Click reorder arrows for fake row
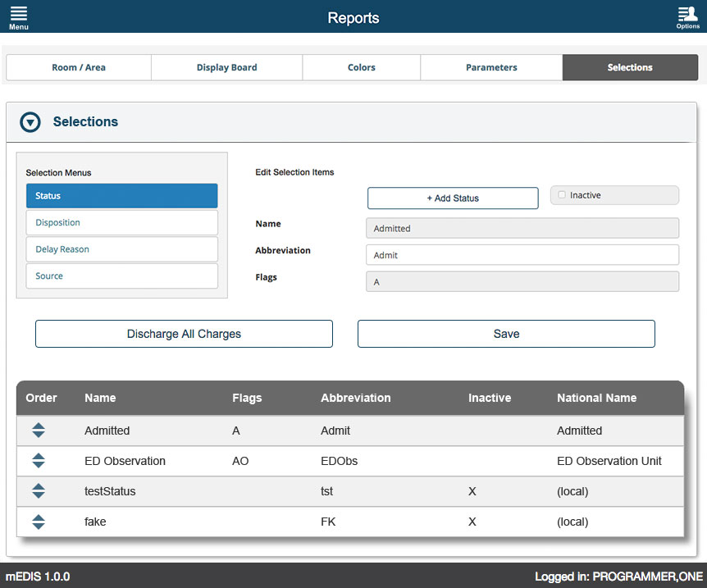The image size is (707, 588). tap(39, 522)
